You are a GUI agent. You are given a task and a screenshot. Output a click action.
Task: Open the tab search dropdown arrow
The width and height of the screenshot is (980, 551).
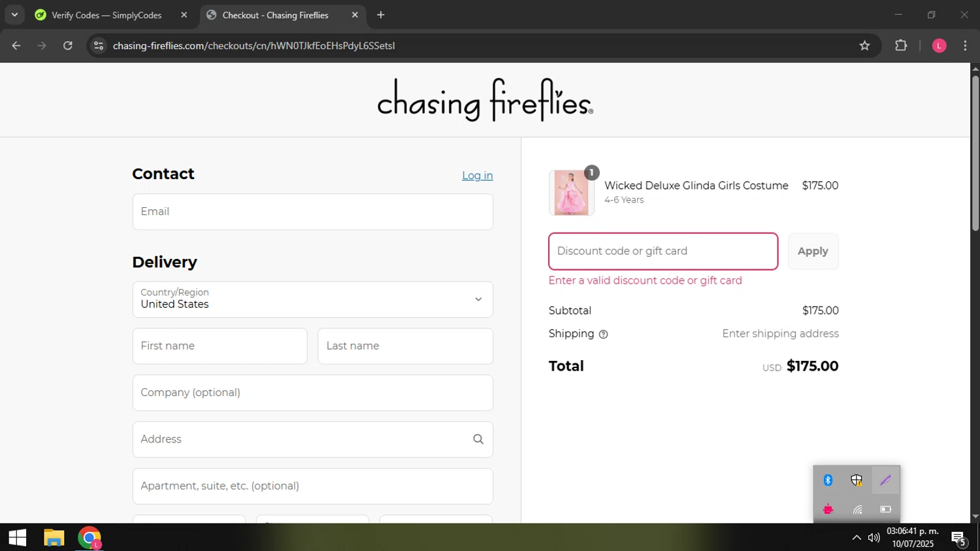tap(14, 15)
